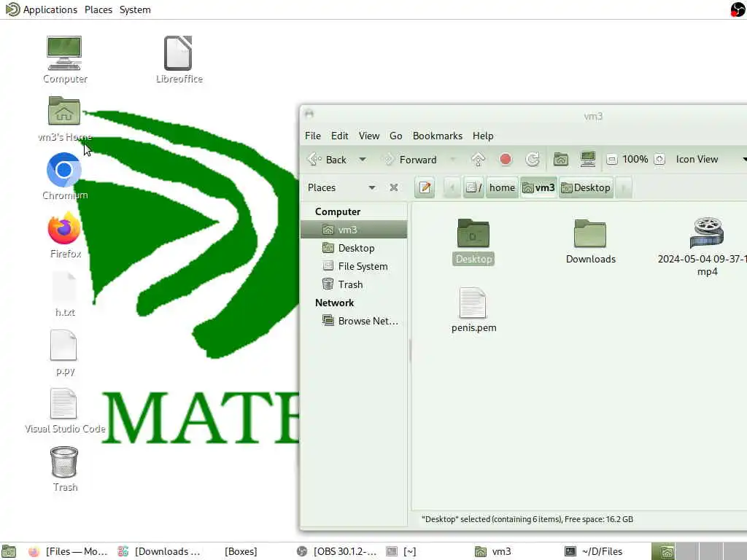The image size is (747, 560).
Task: Open the Back history dropdown arrow
Action: click(x=363, y=160)
